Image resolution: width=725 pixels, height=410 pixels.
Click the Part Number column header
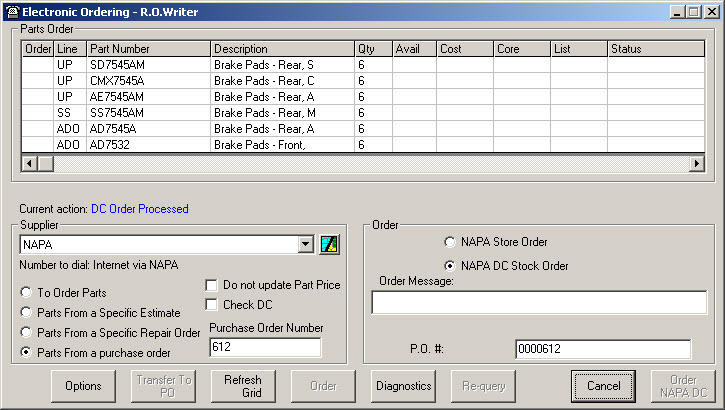click(x=148, y=49)
